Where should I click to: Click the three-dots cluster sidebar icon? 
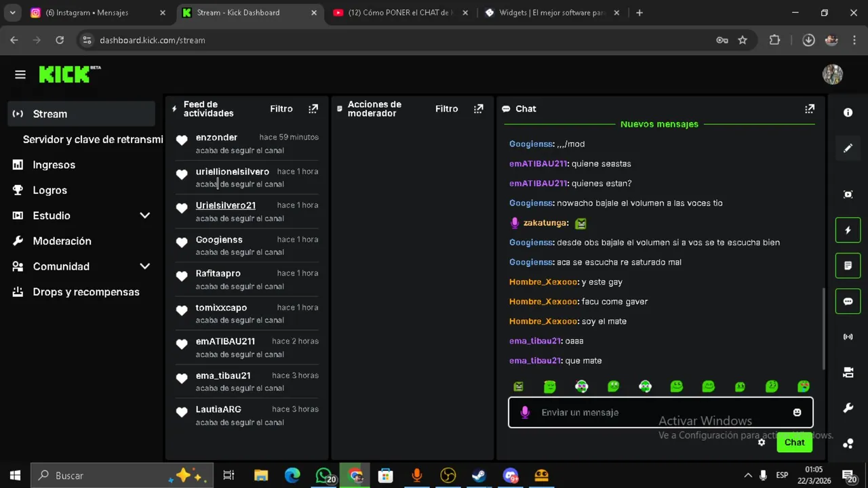point(848,444)
